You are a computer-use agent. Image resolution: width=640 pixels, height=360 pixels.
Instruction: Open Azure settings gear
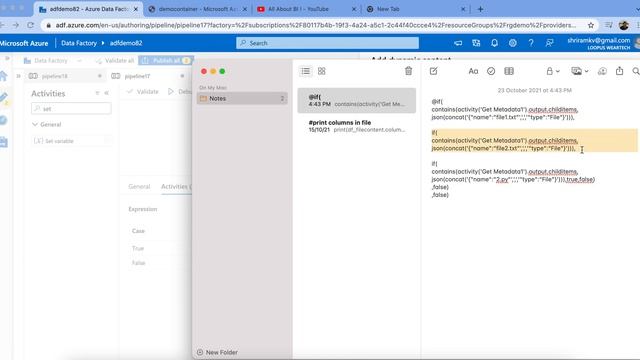(513, 43)
